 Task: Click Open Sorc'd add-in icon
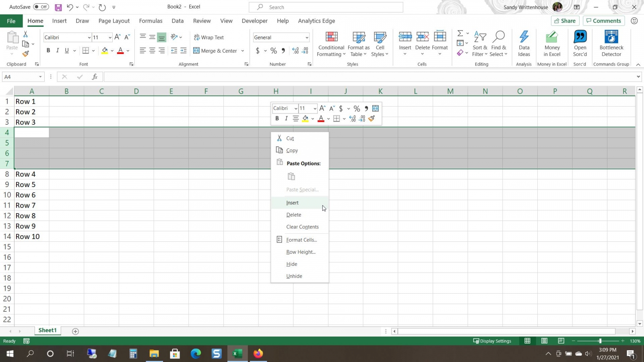[x=580, y=37]
